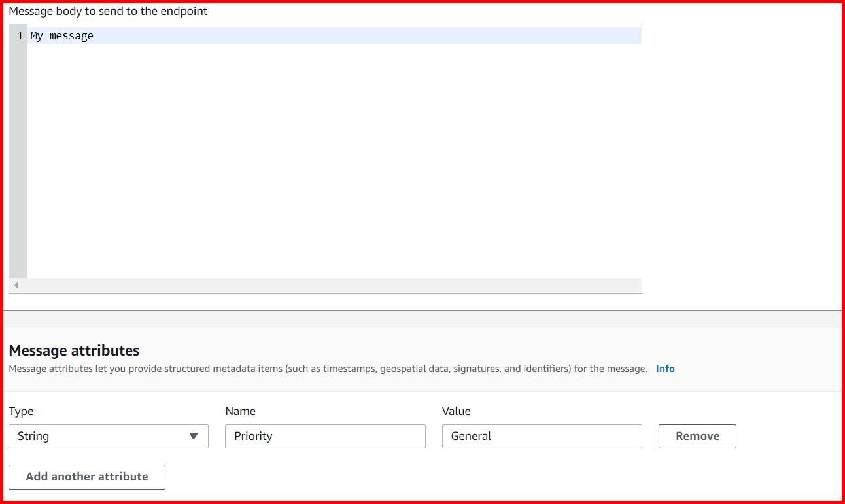This screenshot has width=845, height=504.
Task: Click the horizontal scrollbar under the message editor
Action: pyautogui.click(x=327, y=285)
